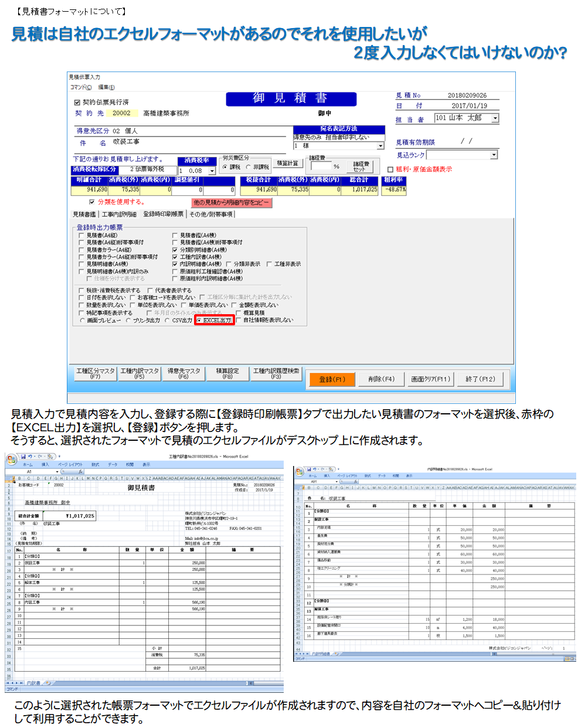
Task: Click the Office button in right Excel window
Action: 299,471
